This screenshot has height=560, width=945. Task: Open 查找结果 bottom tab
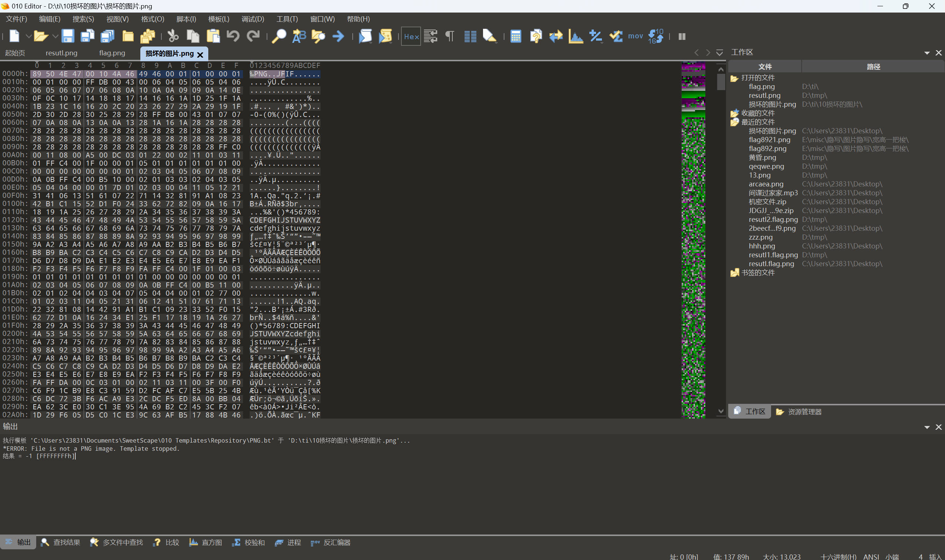(61, 543)
